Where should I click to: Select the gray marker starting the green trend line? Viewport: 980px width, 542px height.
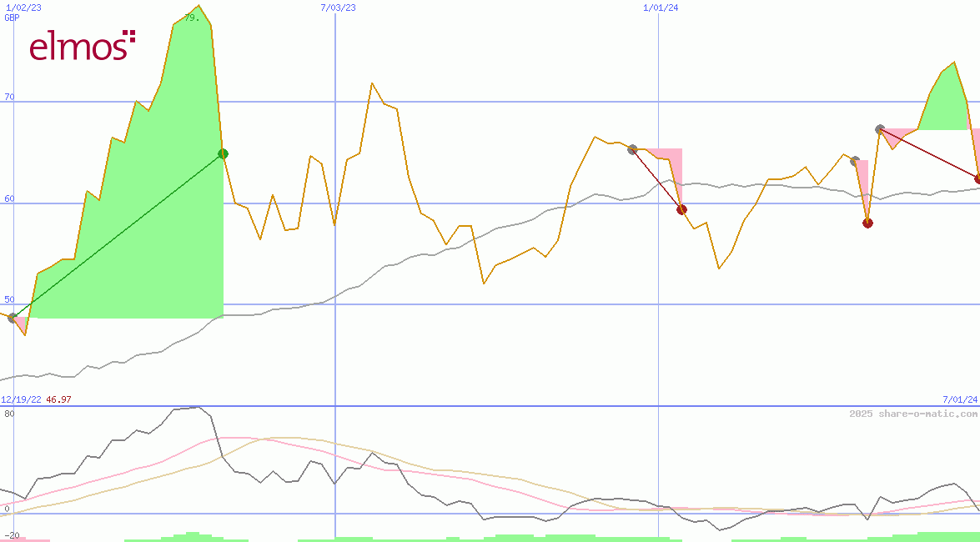(13, 318)
